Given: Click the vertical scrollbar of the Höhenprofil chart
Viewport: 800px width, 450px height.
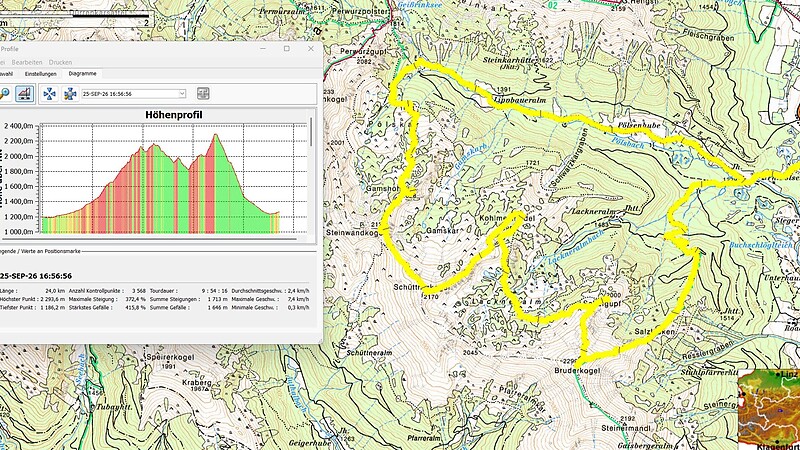Looking at the screenshot, I should (x=311, y=133).
